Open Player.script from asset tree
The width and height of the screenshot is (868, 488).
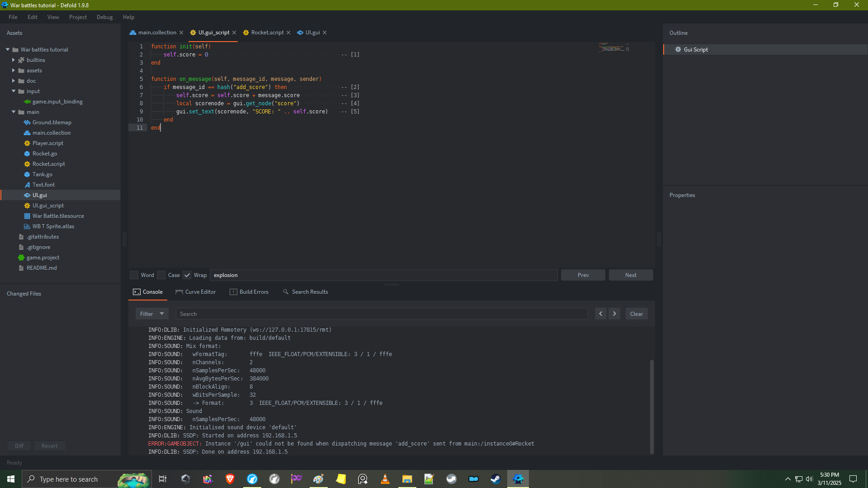(x=47, y=143)
